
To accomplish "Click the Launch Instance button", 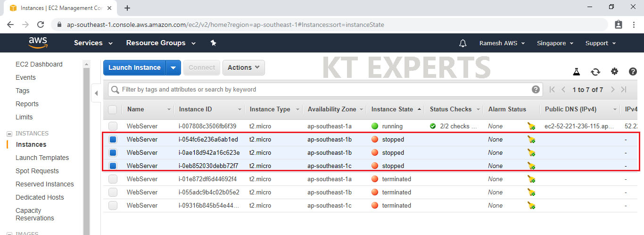I will [134, 67].
